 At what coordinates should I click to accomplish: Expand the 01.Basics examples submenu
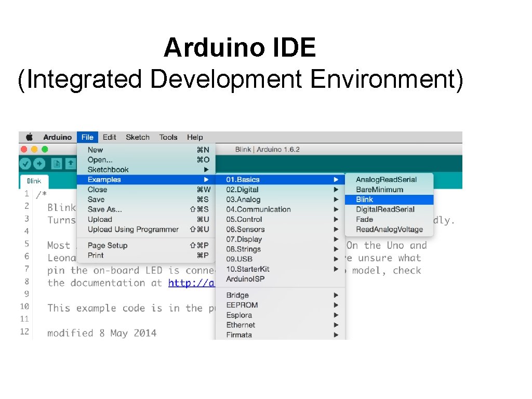[280, 179]
